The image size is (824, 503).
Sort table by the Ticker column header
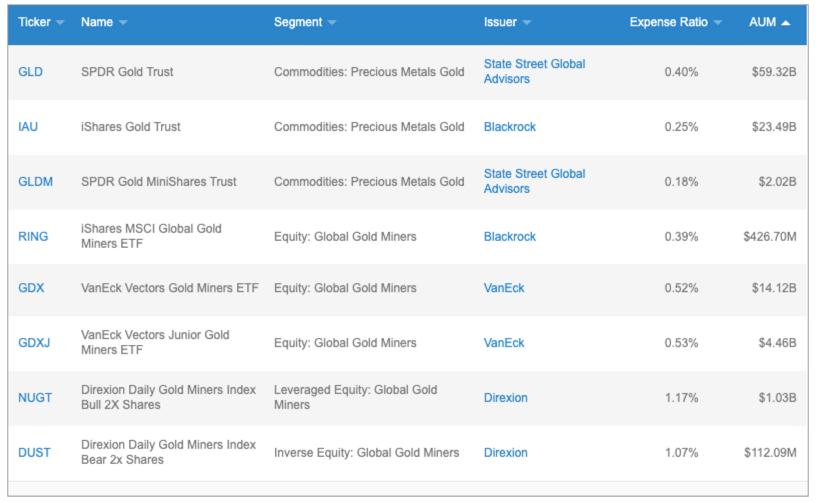point(40,22)
